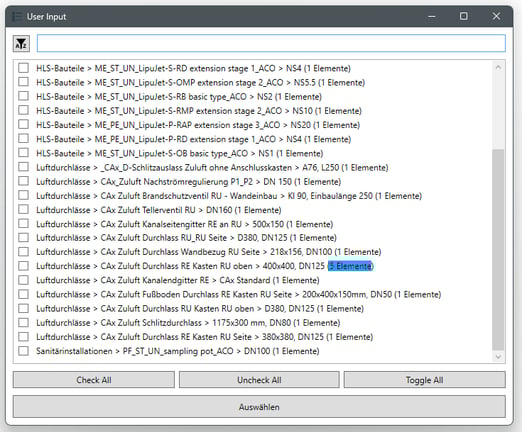Click the Toggle All button
The height and width of the screenshot is (432, 522).
click(425, 380)
